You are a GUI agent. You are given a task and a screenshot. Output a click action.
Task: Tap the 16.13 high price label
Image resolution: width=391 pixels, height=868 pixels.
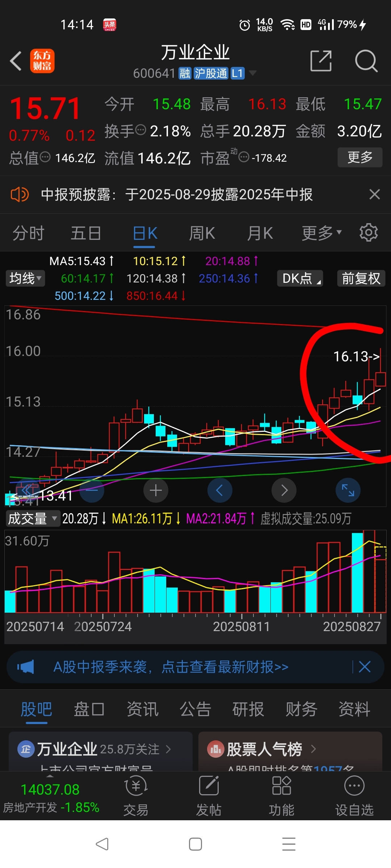click(356, 357)
